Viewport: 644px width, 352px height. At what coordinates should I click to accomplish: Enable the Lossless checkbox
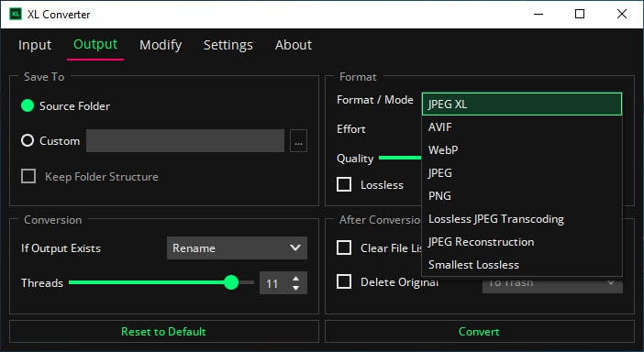(344, 184)
